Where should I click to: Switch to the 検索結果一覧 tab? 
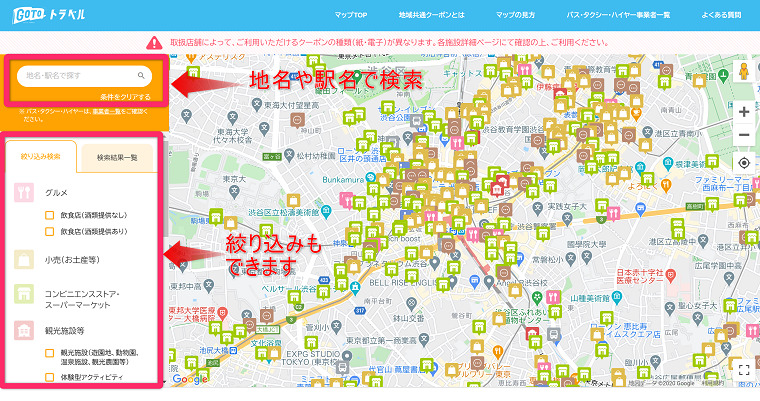point(117,158)
